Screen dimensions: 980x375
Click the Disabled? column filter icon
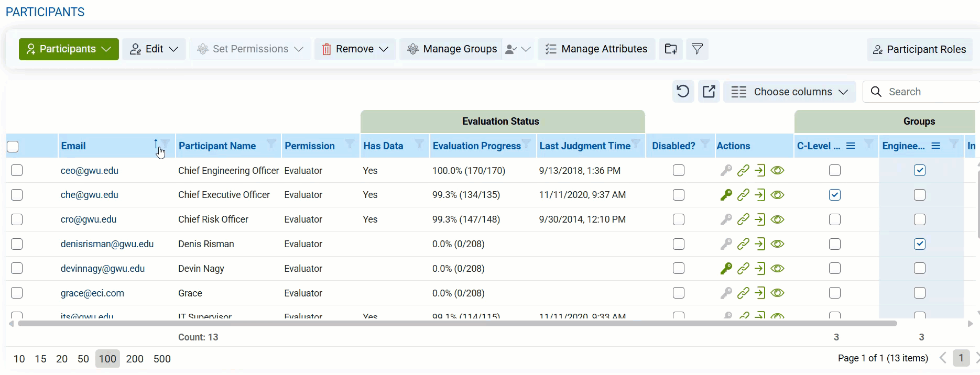coord(705,143)
